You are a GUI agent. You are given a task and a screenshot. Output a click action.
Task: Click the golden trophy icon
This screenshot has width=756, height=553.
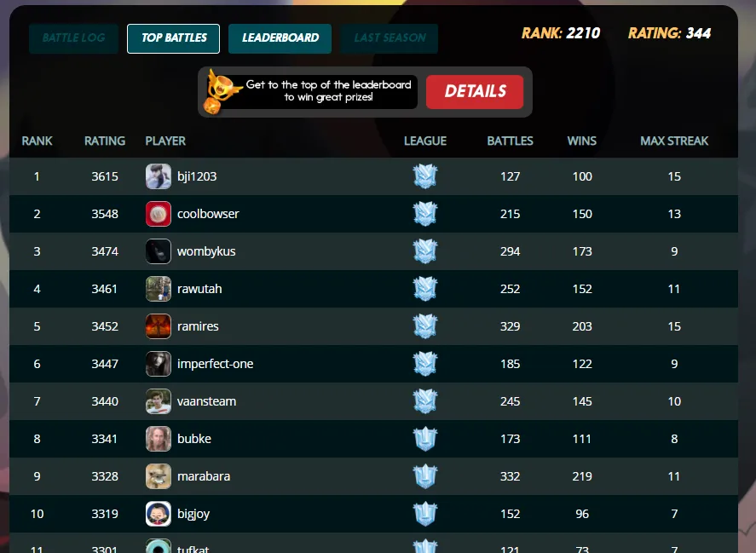(x=222, y=91)
